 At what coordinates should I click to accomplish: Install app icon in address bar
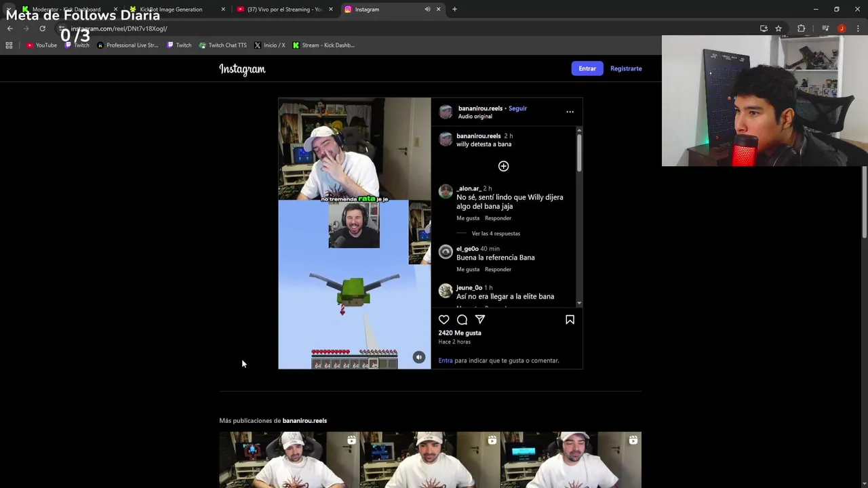[x=764, y=28]
